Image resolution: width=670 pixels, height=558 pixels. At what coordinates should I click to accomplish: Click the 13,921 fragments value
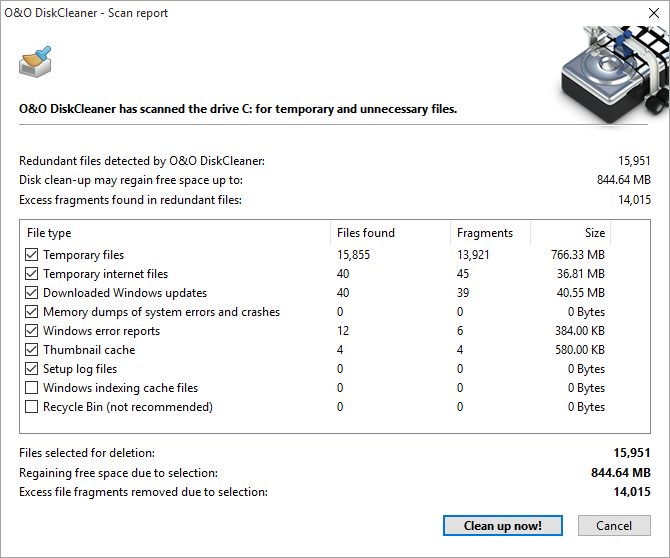pyautogui.click(x=473, y=255)
